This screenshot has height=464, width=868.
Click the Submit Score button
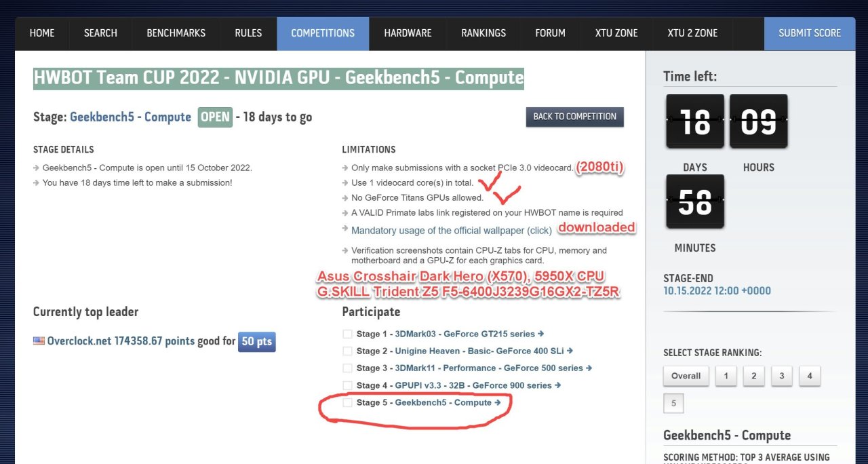coord(809,33)
